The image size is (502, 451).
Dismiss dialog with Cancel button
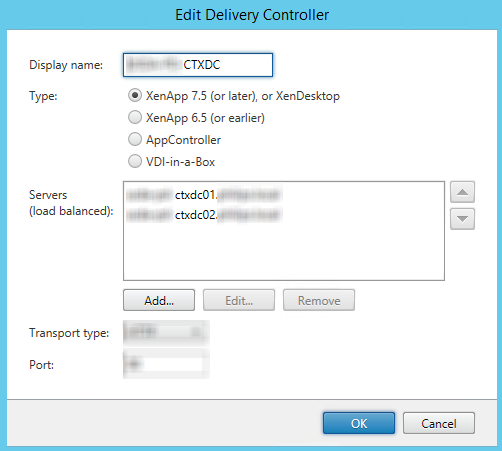click(439, 423)
